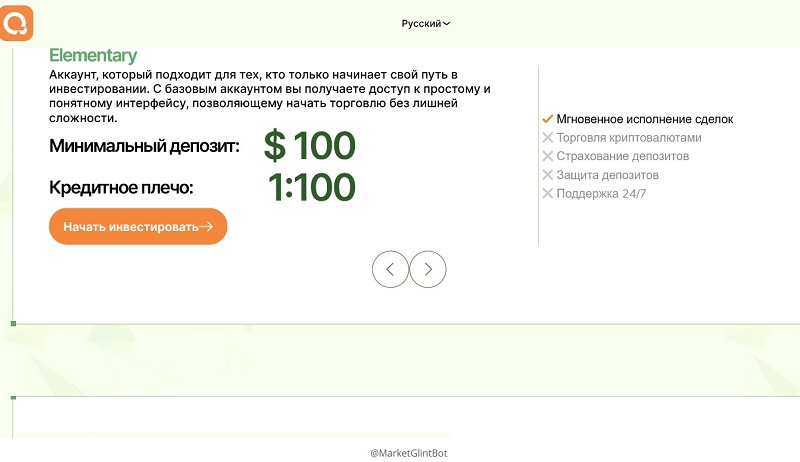Click the arrow icon inside Начать инвестировать
800x462 pixels.
click(x=206, y=226)
